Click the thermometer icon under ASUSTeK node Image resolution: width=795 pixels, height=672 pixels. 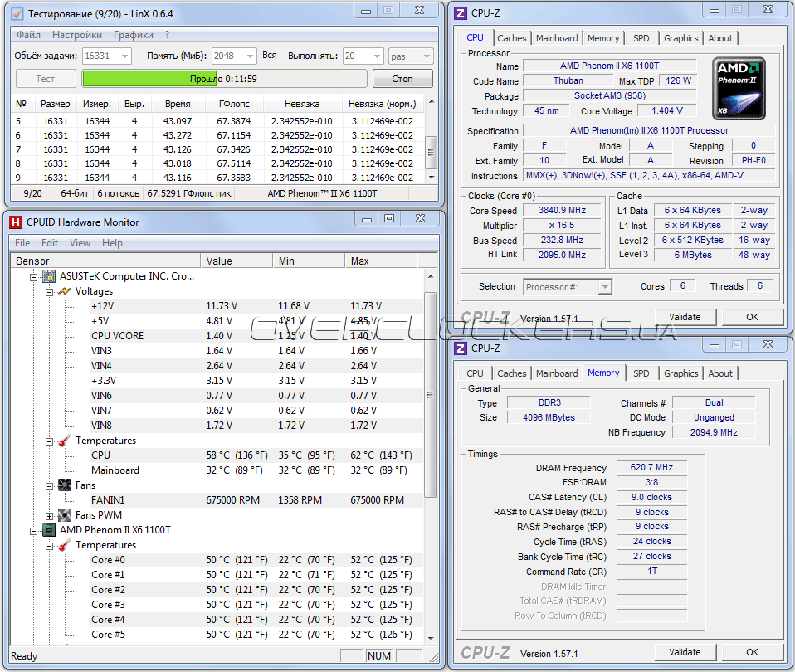click(65, 441)
